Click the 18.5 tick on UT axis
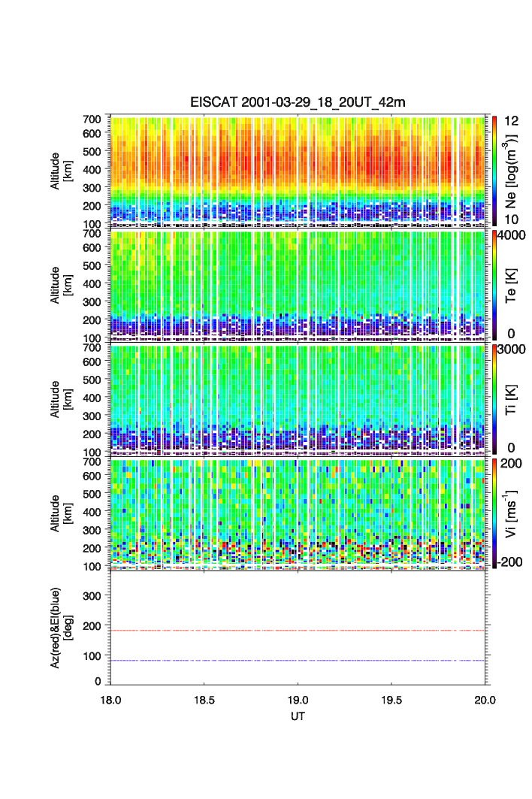 (204, 700)
